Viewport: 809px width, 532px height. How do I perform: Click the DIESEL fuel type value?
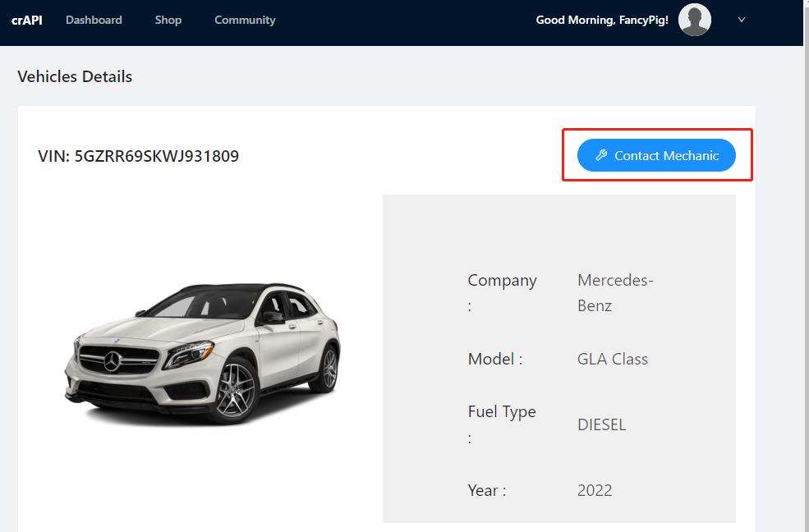click(x=601, y=424)
